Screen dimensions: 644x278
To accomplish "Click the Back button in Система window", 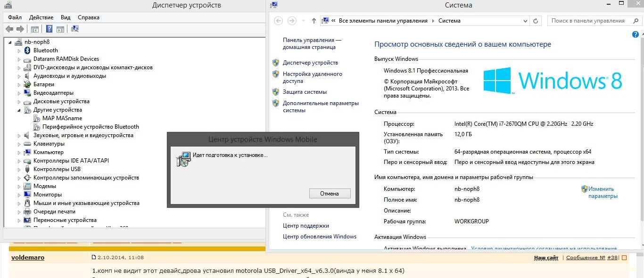I will [x=279, y=21].
